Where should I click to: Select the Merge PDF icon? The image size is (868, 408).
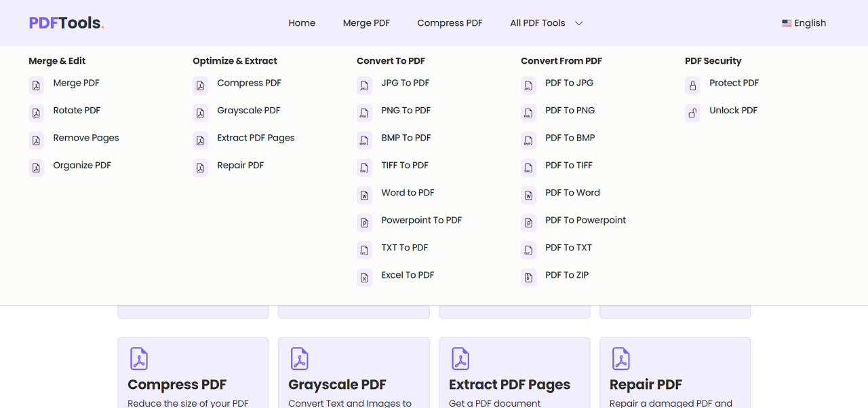[36, 85]
